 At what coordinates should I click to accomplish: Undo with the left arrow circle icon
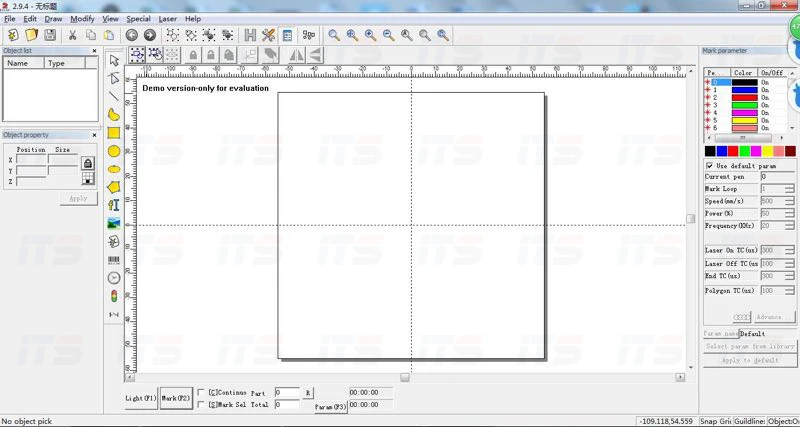click(132, 35)
